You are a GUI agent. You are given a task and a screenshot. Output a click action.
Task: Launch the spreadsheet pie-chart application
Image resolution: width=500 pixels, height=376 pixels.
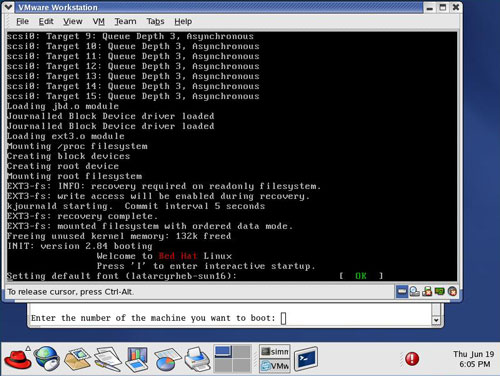click(x=168, y=359)
